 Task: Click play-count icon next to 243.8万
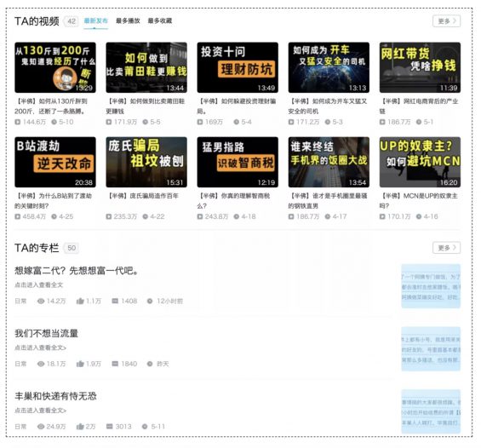(200, 216)
